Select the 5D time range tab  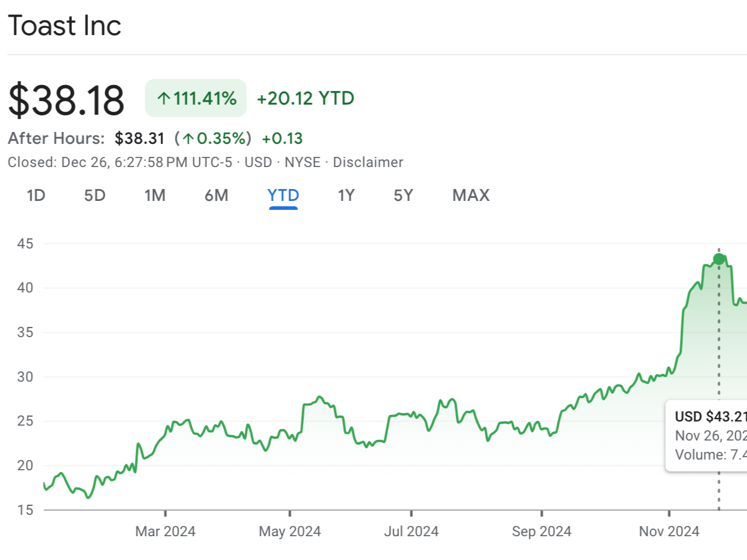pyautogui.click(x=95, y=195)
